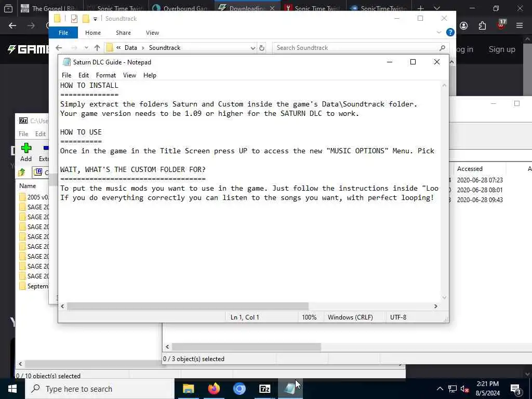Switch to Explorer Home ribbon tab
Viewport: 532px width, 399px height.
point(93,33)
